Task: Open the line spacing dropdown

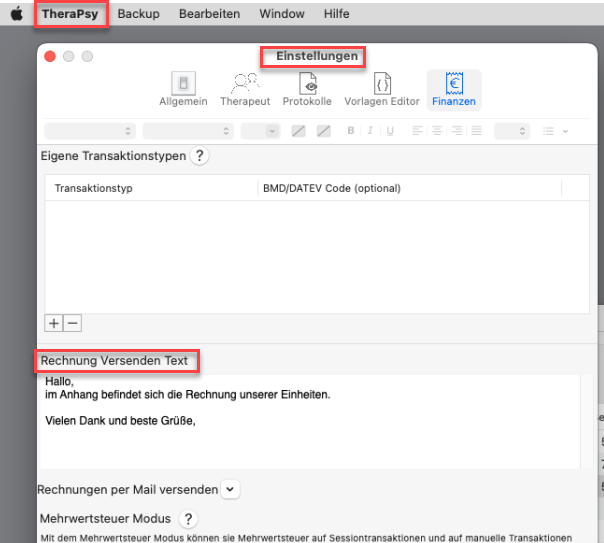Action: click(512, 131)
